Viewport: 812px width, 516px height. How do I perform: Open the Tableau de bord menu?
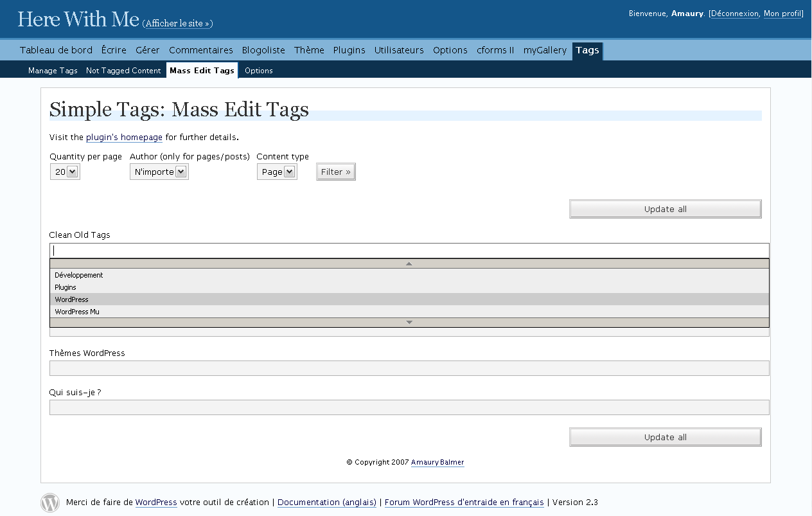pos(56,50)
